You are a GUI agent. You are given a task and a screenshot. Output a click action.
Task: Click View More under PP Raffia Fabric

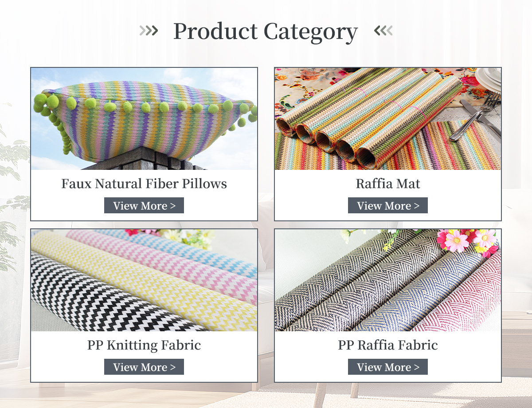click(388, 367)
